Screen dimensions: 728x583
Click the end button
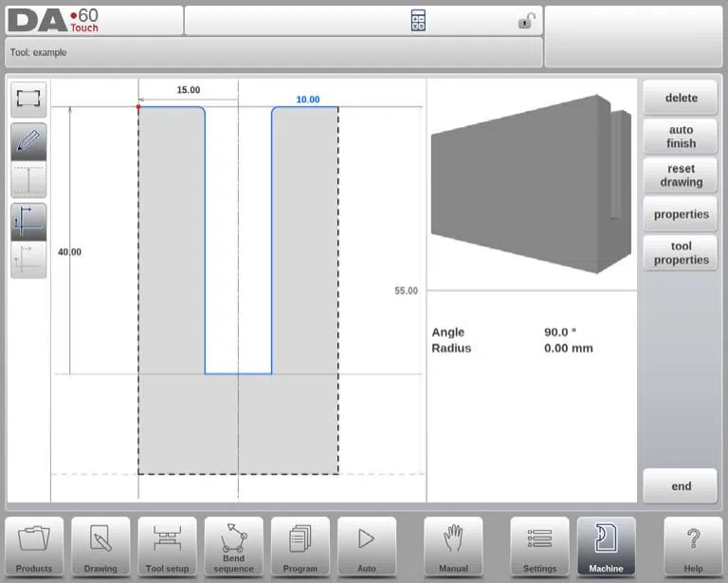pos(681,486)
